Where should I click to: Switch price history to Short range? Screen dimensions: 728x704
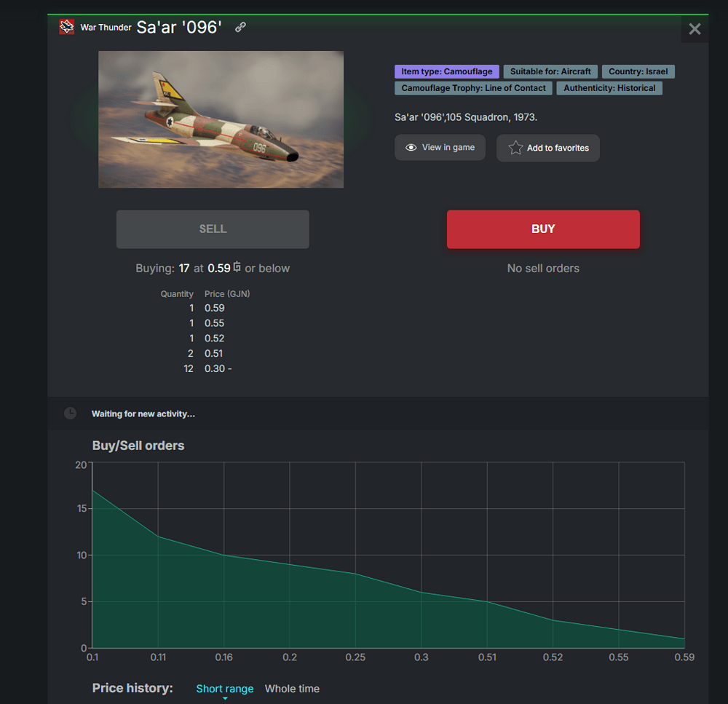click(225, 689)
